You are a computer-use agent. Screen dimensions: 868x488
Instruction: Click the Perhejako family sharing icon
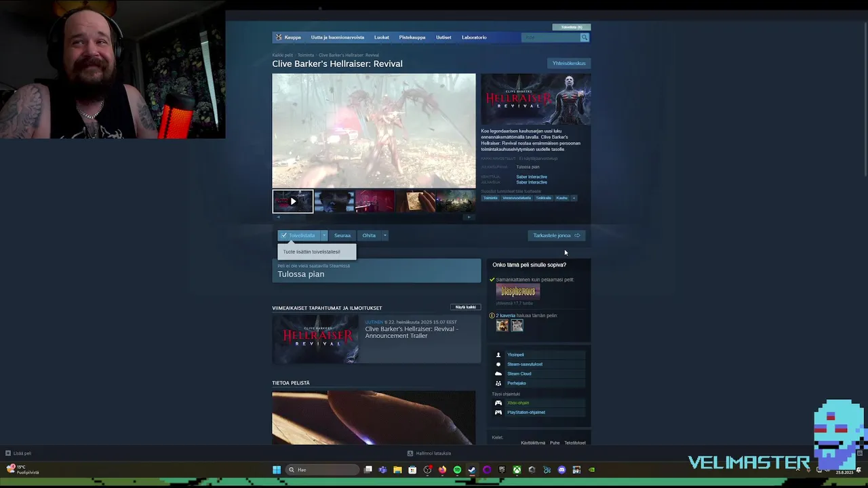[498, 383]
